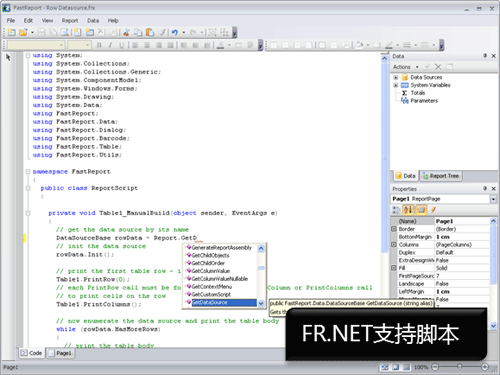Click the Landscape property value False
This screenshot has height=375, width=500.
(x=462, y=284)
